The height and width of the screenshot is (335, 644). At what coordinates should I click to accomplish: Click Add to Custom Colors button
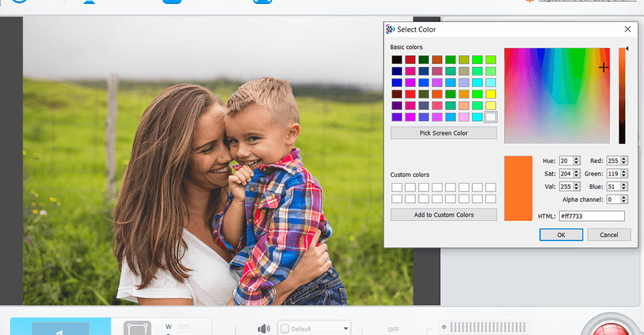(x=443, y=214)
